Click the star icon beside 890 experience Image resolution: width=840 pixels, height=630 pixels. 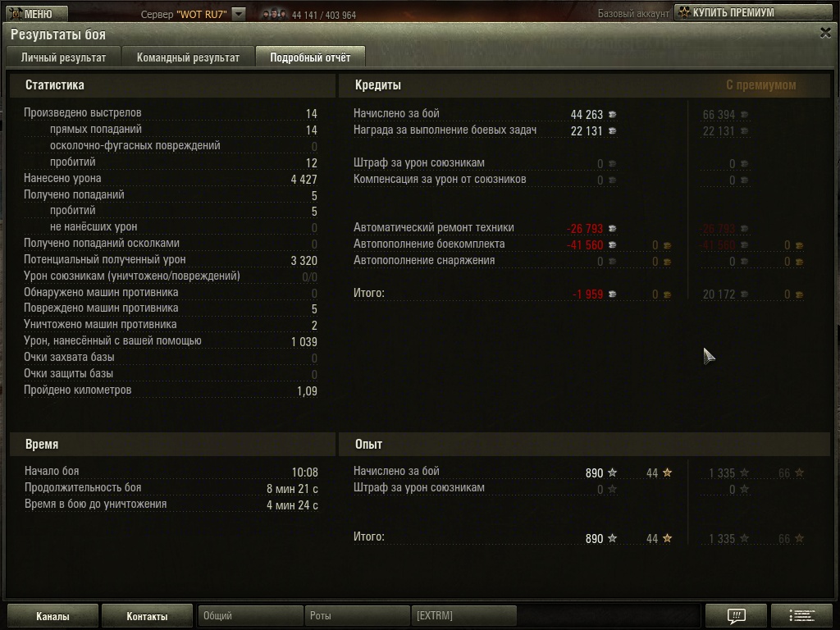[x=612, y=472]
